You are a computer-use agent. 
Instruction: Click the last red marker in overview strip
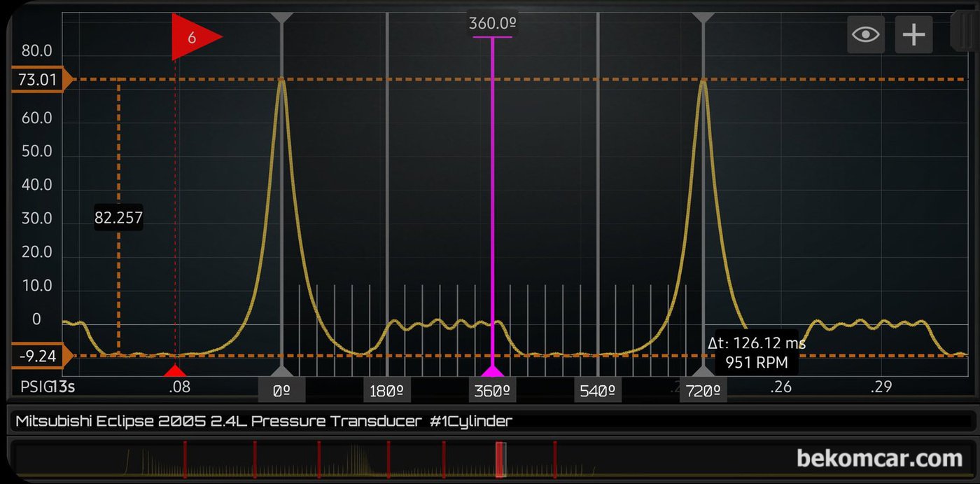554,459
